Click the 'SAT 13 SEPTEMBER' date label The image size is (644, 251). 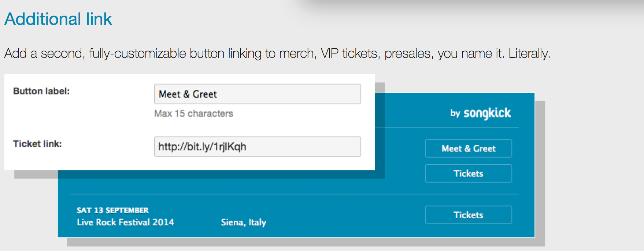(x=112, y=210)
